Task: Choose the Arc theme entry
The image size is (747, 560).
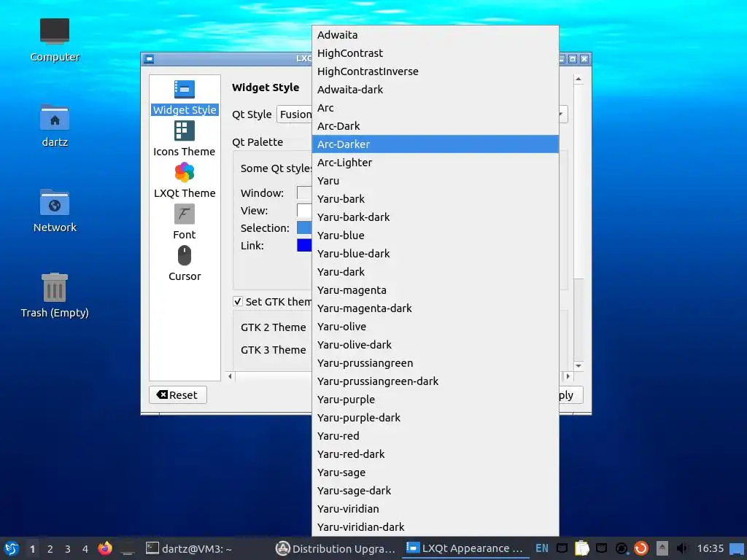Action: click(435, 108)
